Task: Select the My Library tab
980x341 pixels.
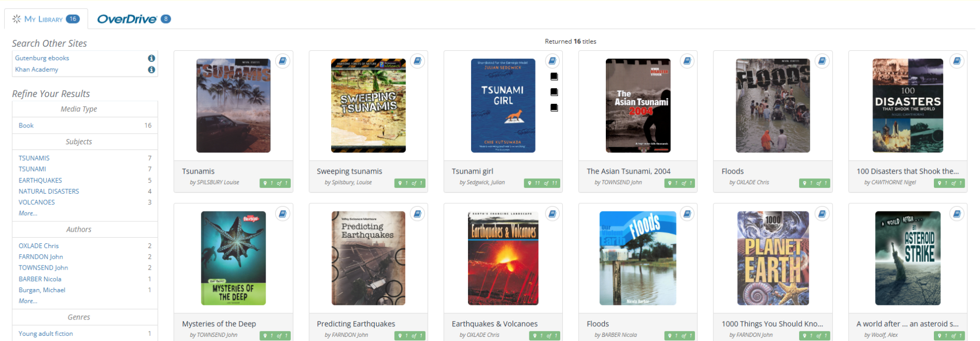Action: [x=46, y=19]
